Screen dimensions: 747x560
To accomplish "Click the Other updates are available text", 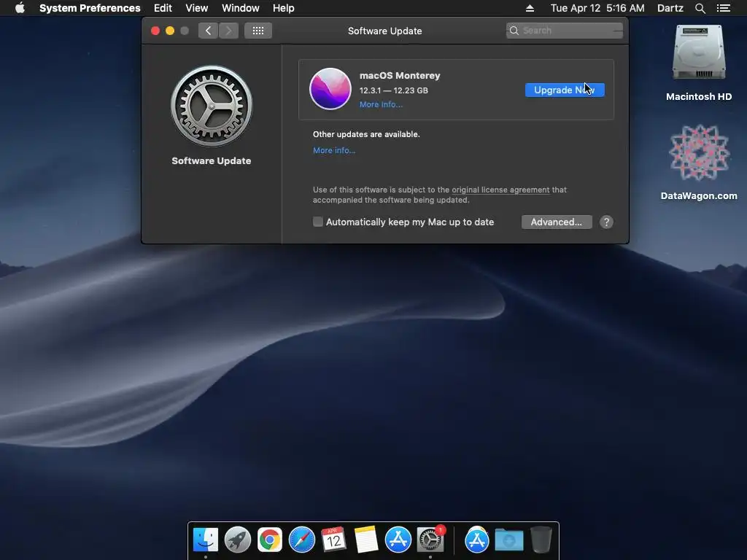I will tap(366, 134).
